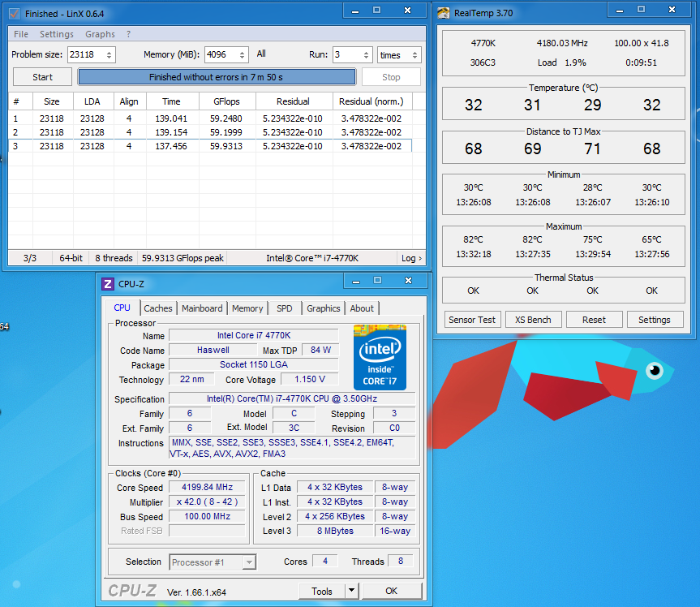
Task: Maximize the LinX window
Action: [x=377, y=11]
